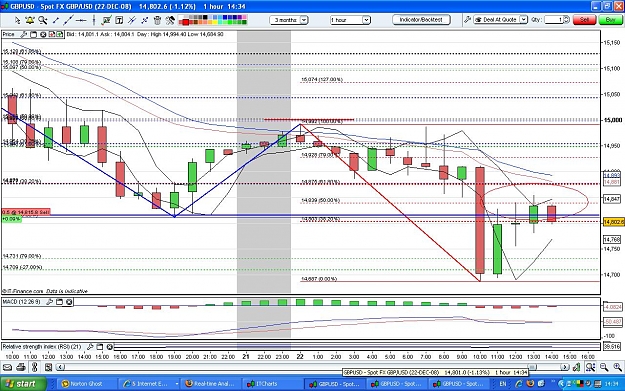
Task: Open wrench settings beside Deal At Quote
Action: click(468, 20)
